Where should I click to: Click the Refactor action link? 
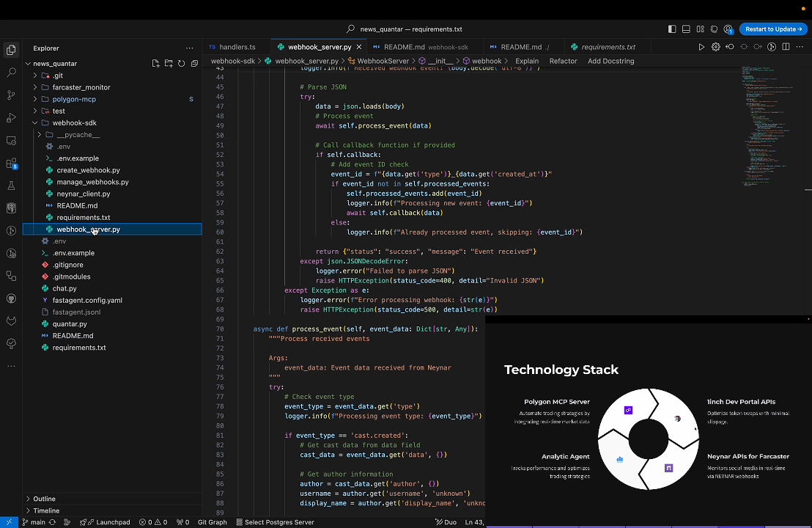click(x=563, y=61)
